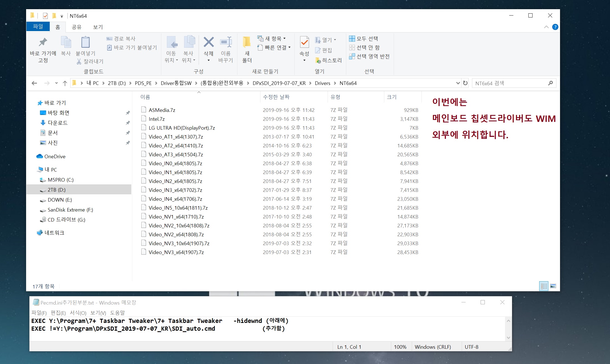This screenshot has height=364, width=610.
Task: Click the Copy to icon
Action: tap(189, 42)
